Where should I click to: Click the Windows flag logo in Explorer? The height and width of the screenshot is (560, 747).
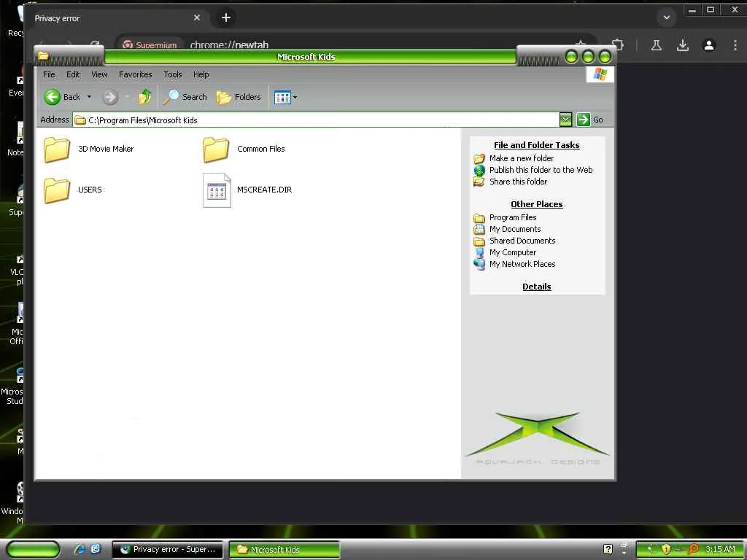[600, 74]
